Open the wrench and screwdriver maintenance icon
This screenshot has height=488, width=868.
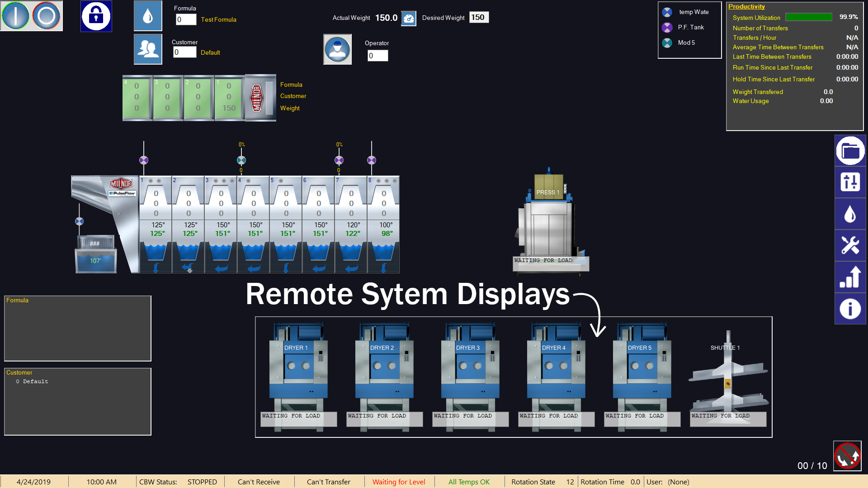point(850,245)
